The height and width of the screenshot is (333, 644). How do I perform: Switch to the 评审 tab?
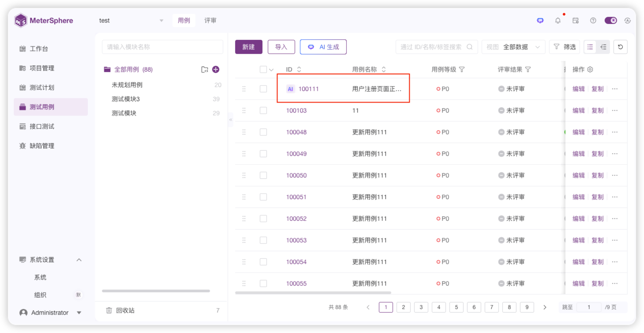[x=210, y=20]
